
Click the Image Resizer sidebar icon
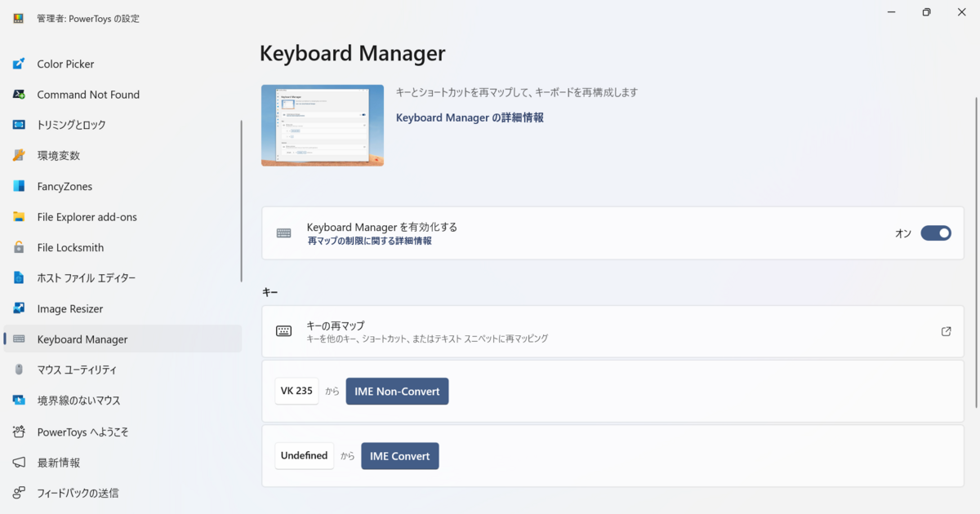(19, 308)
